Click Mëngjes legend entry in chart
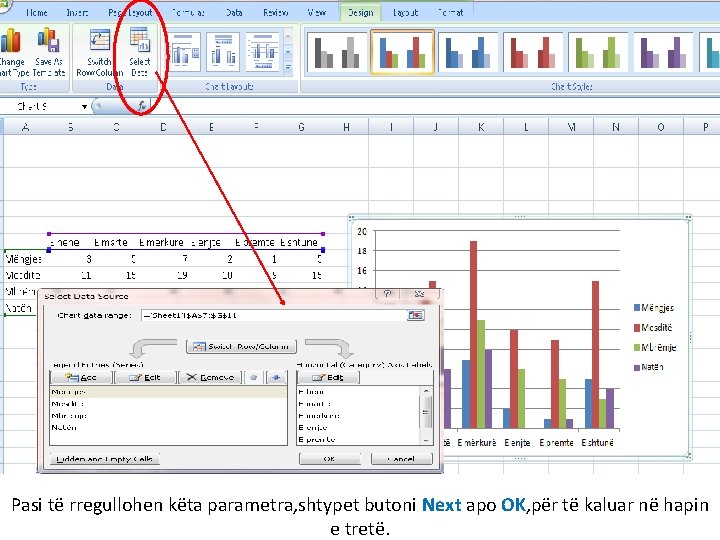Viewport: 720px width, 540px height. [654, 308]
